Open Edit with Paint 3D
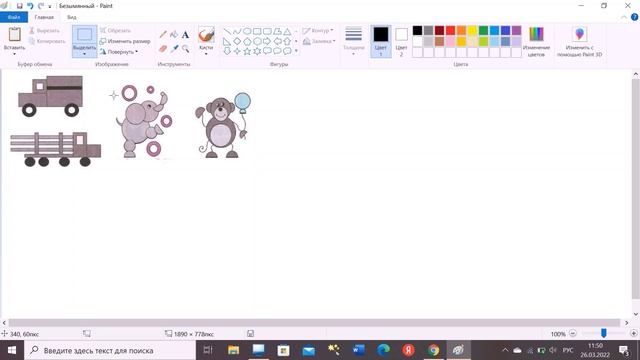640x360 pixels. (580, 42)
